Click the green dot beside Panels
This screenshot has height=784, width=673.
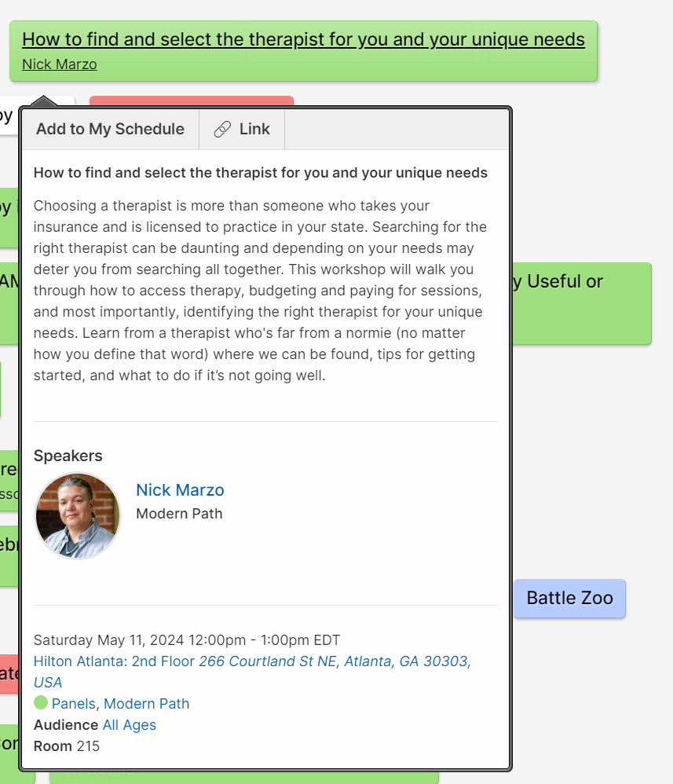click(x=41, y=703)
